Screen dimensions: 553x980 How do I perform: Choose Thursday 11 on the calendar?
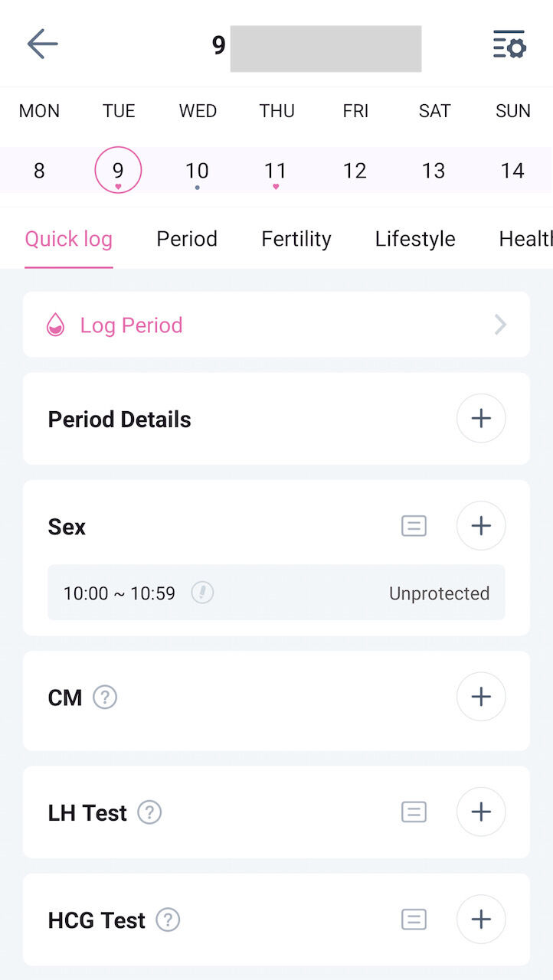click(x=276, y=170)
